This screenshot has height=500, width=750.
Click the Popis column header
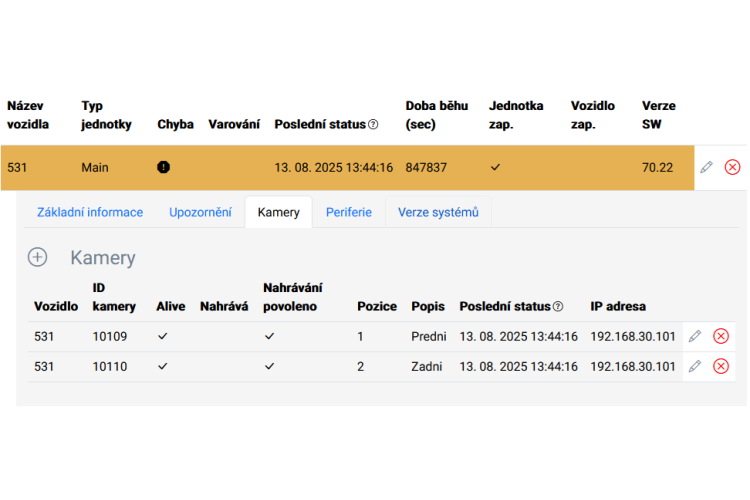(x=428, y=307)
